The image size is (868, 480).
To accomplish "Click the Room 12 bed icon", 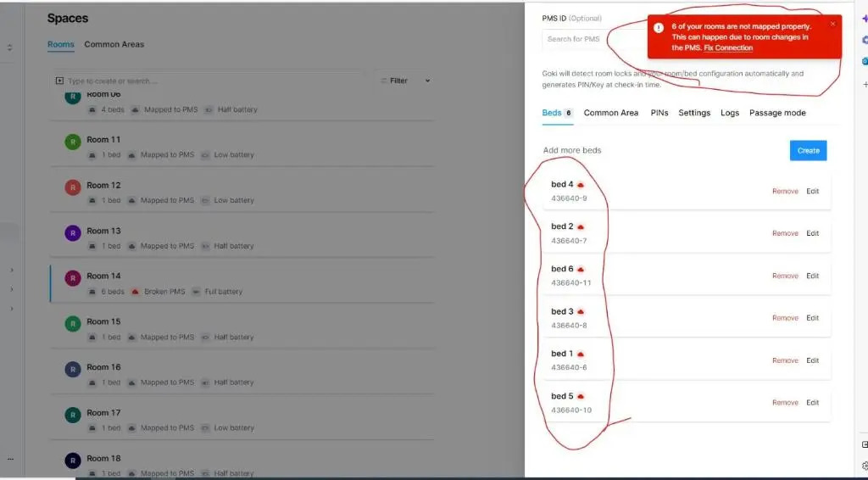I will point(92,201).
